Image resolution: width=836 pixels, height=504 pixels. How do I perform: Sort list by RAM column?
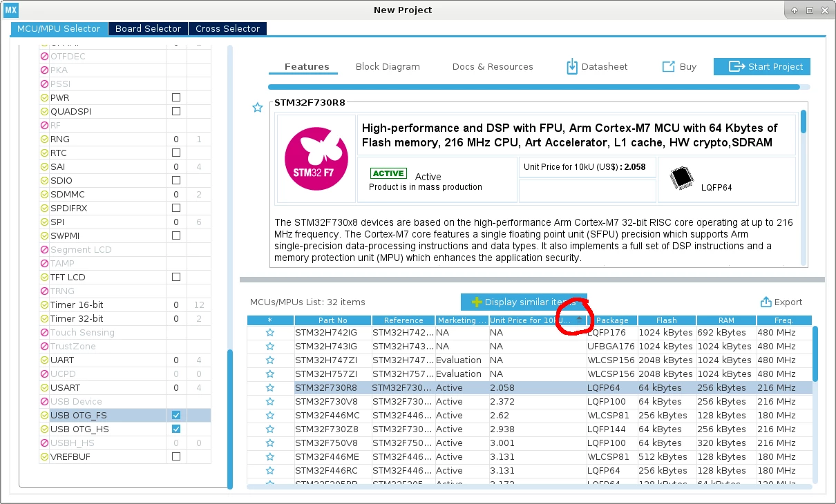(726, 320)
